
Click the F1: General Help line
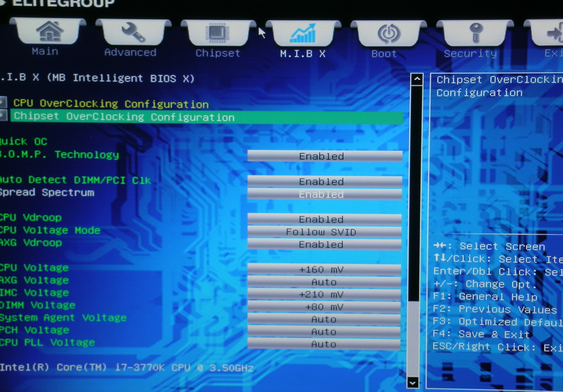click(485, 297)
